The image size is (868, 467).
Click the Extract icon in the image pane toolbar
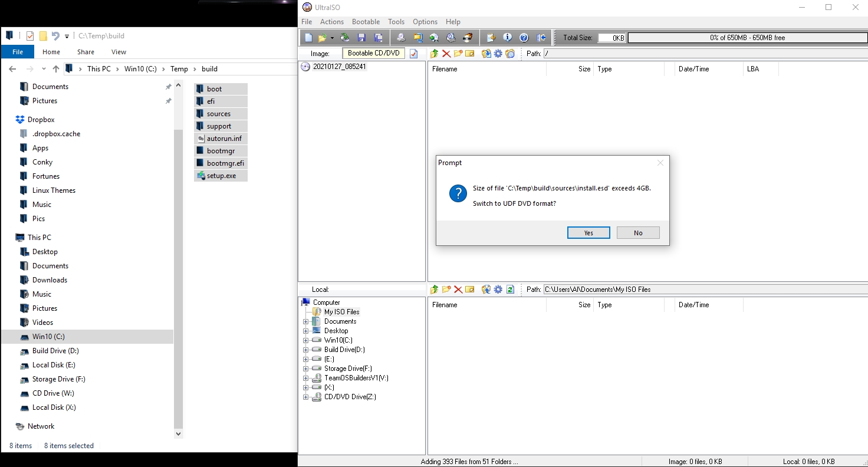pyautogui.click(x=486, y=54)
